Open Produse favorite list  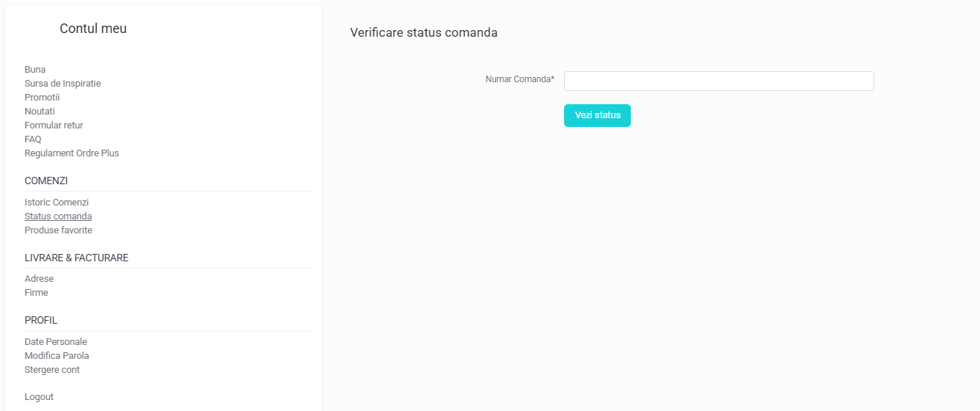(x=58, y=230)
